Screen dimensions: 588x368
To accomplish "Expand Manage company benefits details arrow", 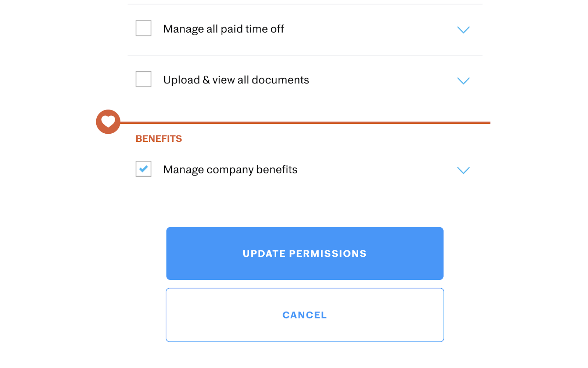I will click(x=463, y=170).
